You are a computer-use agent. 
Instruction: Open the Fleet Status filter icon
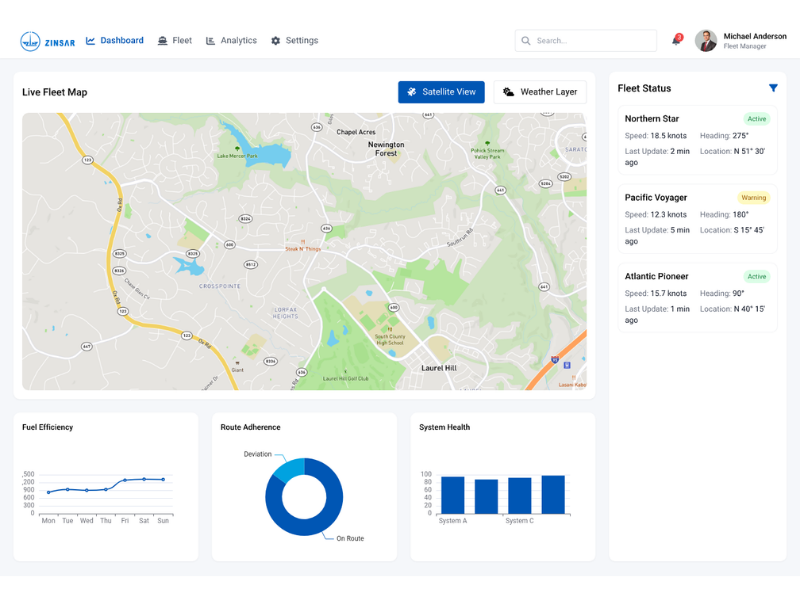click(773, 88)
